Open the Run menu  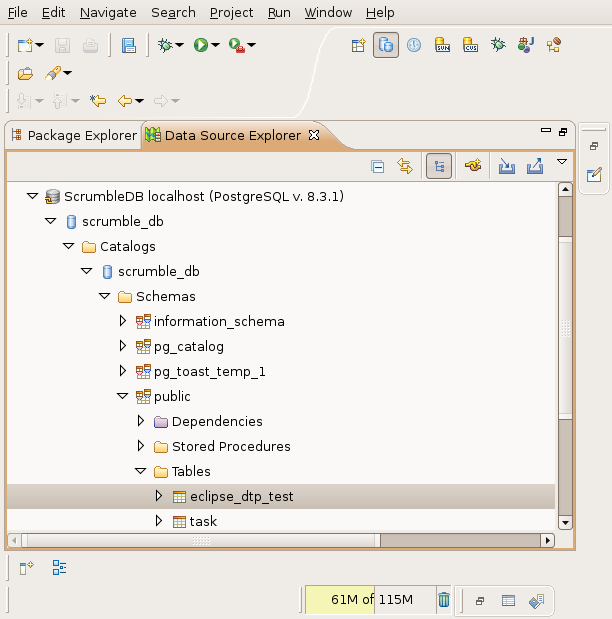click(x=279, y=13)
